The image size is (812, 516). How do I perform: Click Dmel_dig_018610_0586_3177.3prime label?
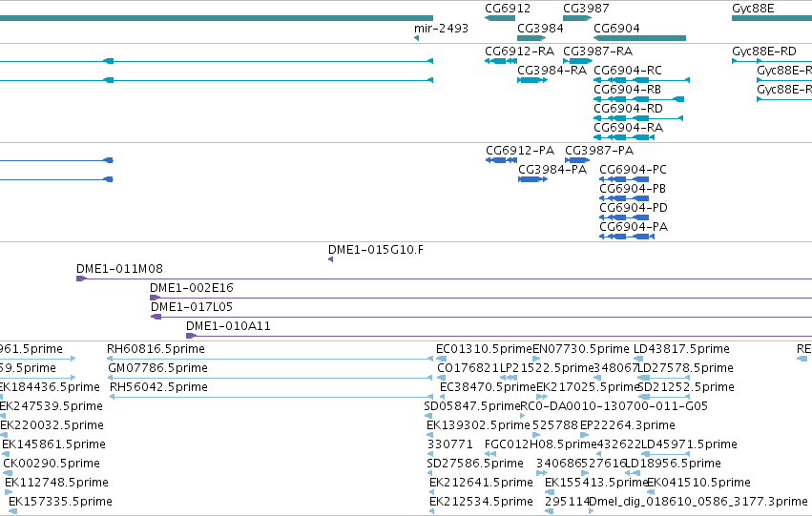click(x=698, y=503)
